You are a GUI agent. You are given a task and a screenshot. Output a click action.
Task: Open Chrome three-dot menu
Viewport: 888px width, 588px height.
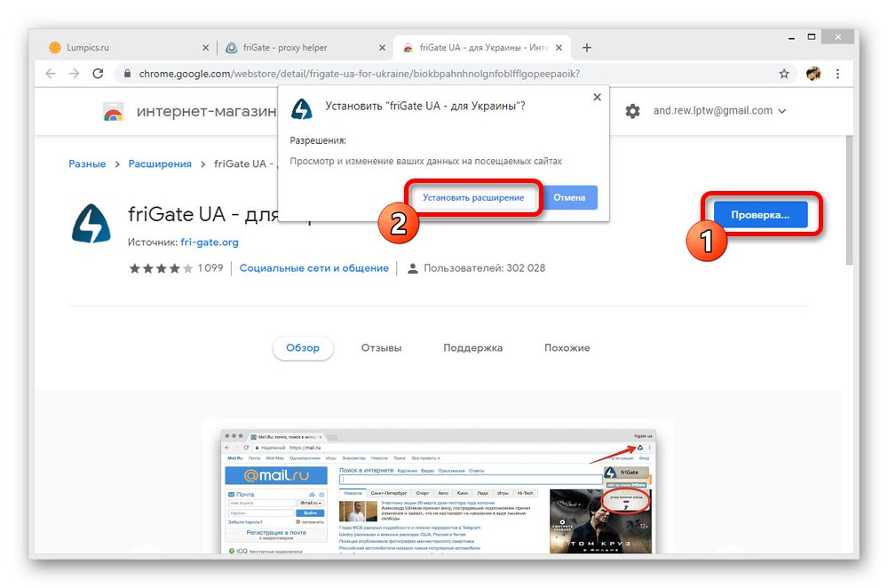click(x=837, y=74)
